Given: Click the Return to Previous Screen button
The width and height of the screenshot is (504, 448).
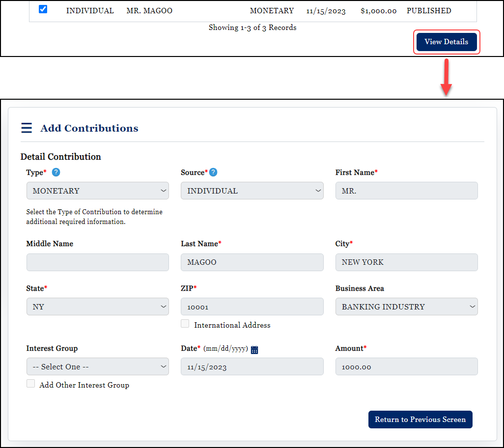Looking at the screenshot, I should click(x=420, y=420).
